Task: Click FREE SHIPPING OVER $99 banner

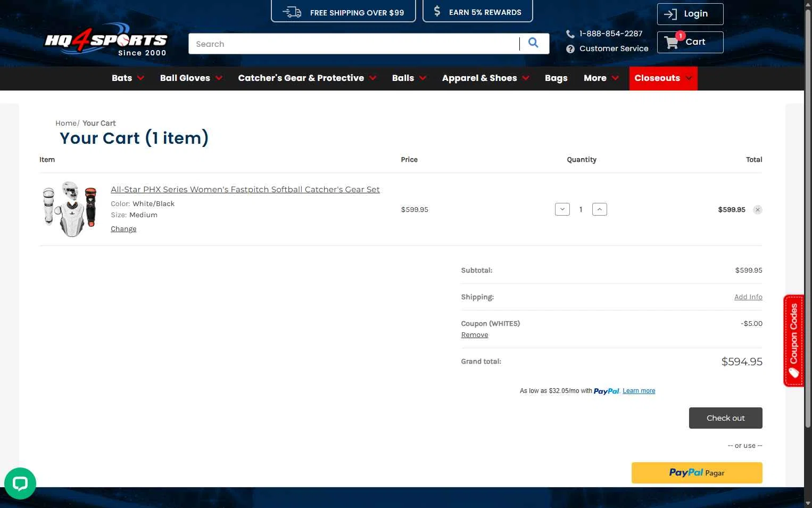Action: 343,11
